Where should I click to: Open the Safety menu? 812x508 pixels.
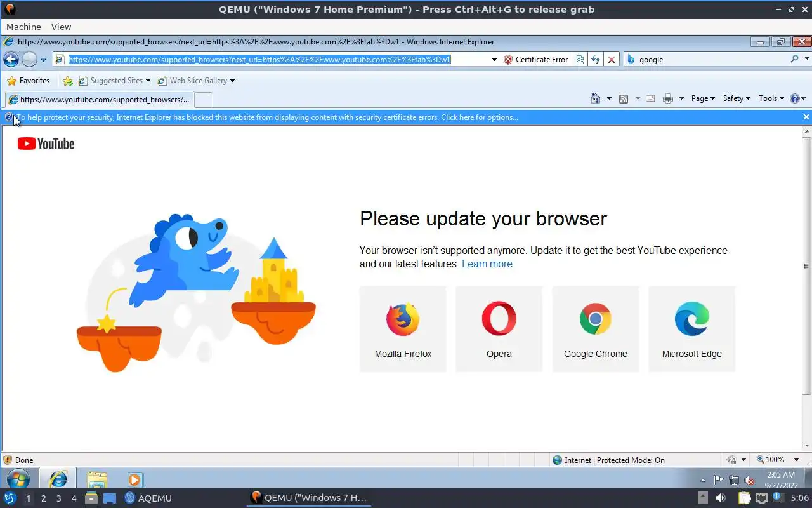pos(737,98)
